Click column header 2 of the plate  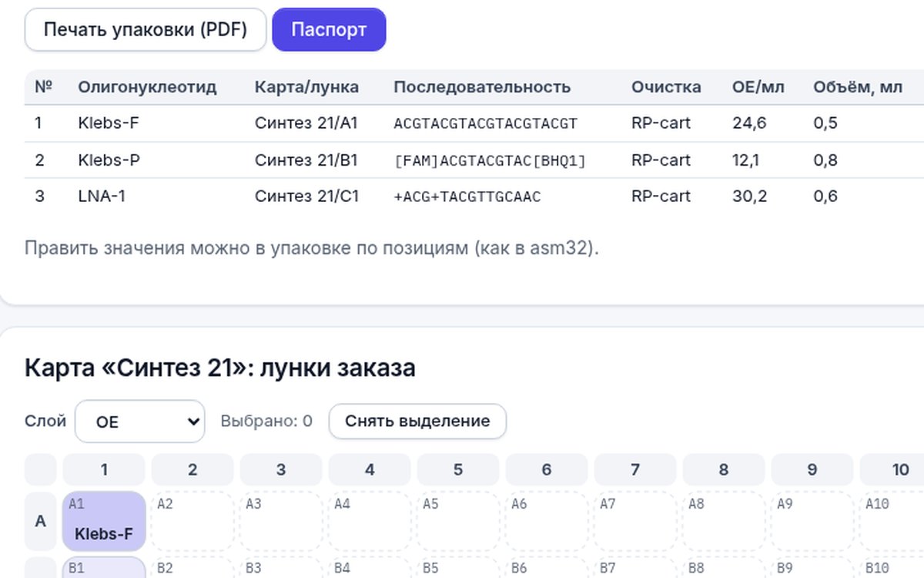click(x=192, y=469)
